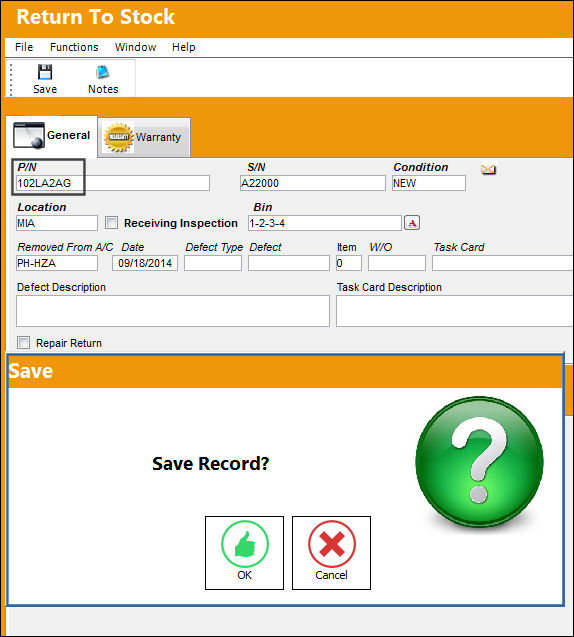Image resolution: width=574 pixels, height=637 pixels.
Task: Click the green question mark icon
Action: click(x=479, y=462)
